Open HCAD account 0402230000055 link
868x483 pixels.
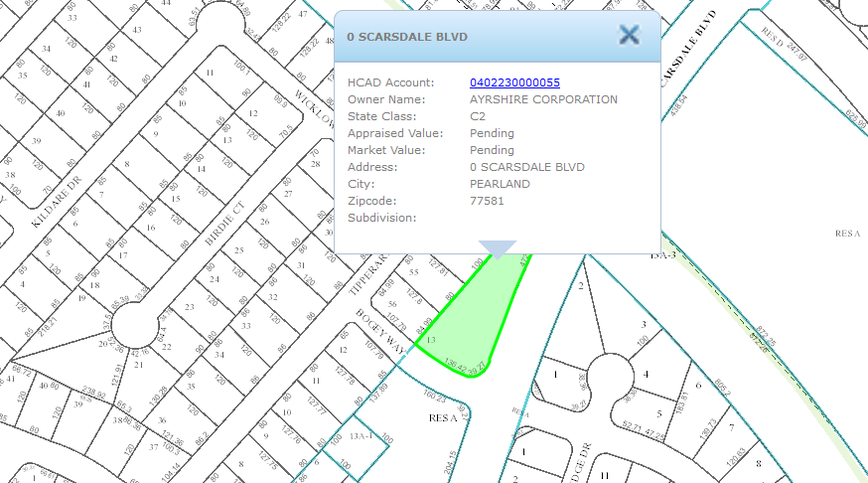pos(514,82)
